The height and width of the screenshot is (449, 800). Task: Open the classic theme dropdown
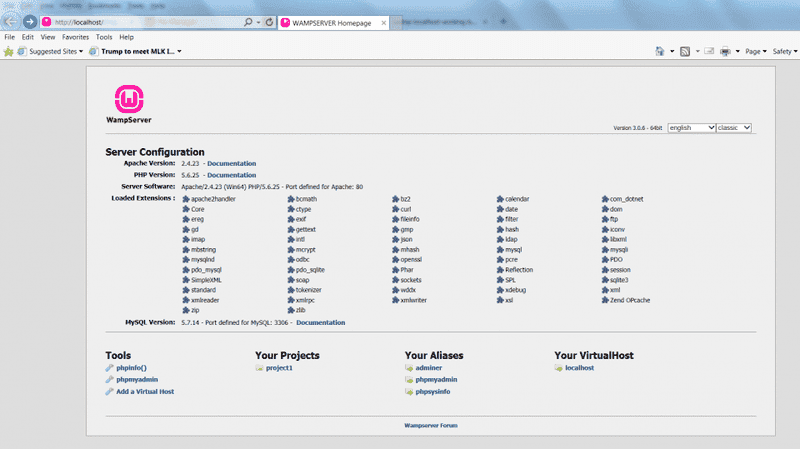pos(735,128)
